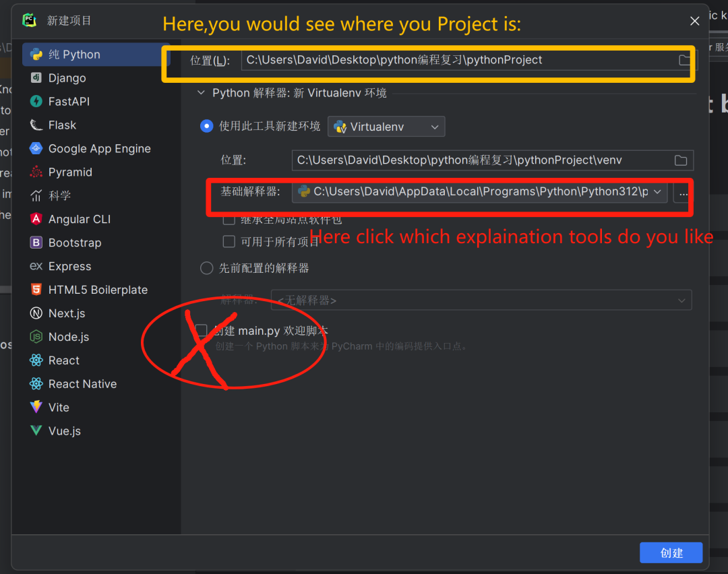Viewport: 728px width, 574px height.
Task: Click the blue Create button
Action: (671, 552)
